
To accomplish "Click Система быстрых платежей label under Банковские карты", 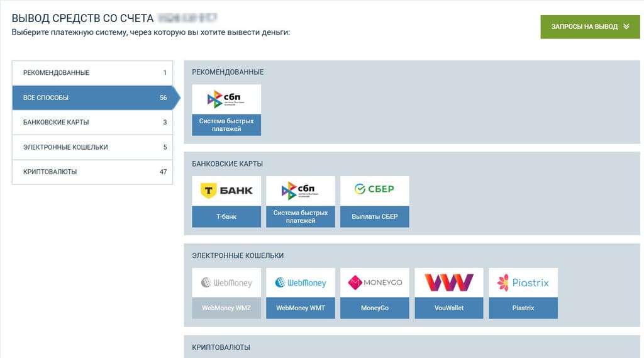I will coord(301,216).
